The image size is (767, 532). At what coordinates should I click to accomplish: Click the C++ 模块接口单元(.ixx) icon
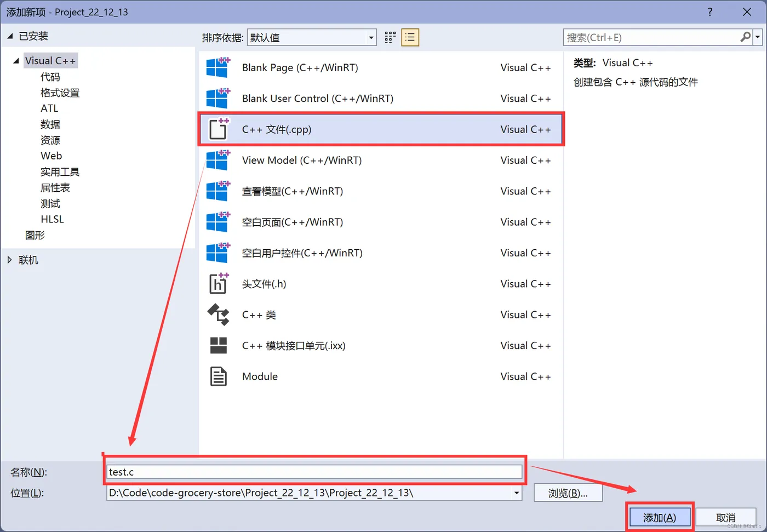click(218, 345)
